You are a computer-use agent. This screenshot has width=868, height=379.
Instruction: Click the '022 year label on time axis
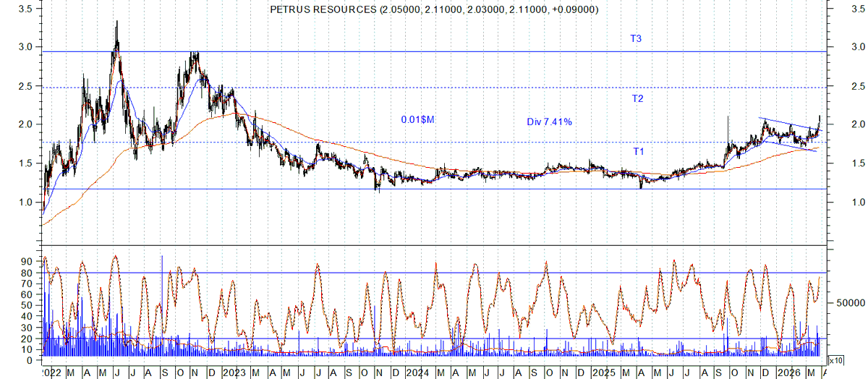tap(53, 372)
